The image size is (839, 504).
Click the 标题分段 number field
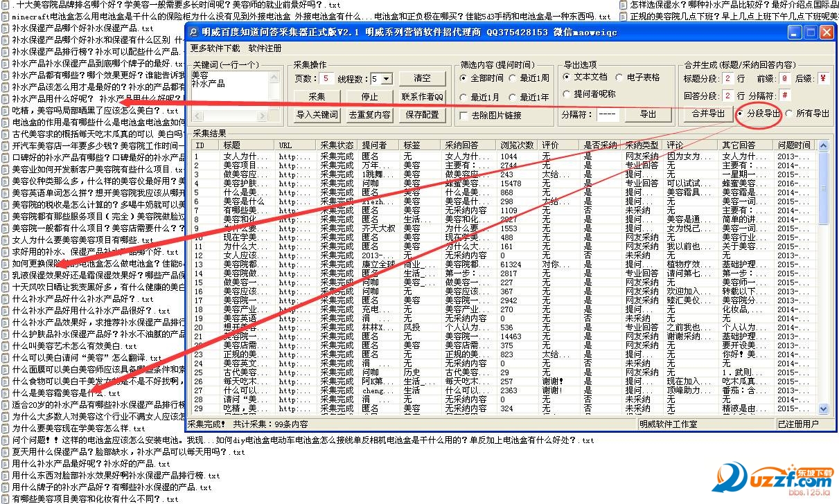pyautogui.click(x=727, y=78)
